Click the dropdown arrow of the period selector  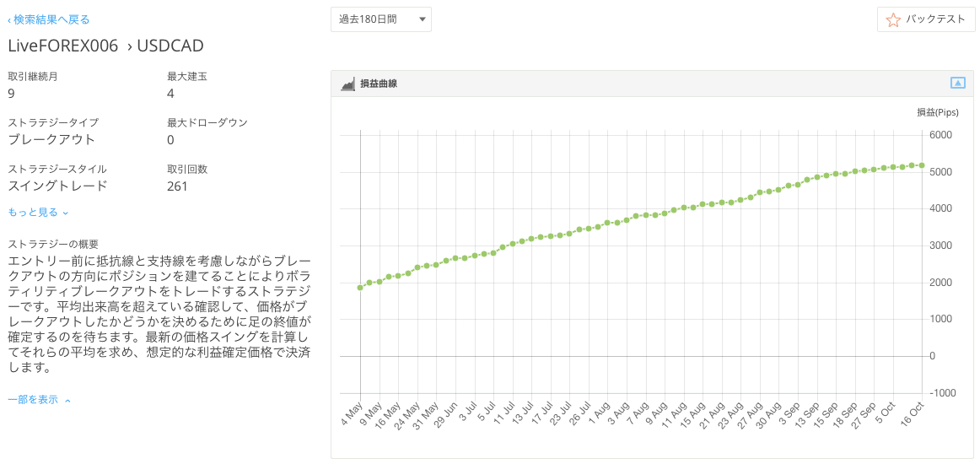[423, 19]
